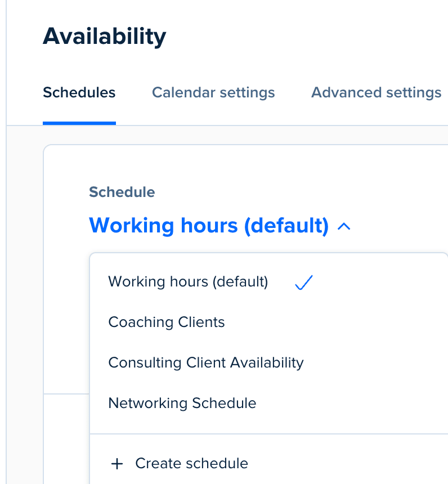Collapse the schedule dropdown with the chevron
Screen dimensions: 448x484
coord(344,226)
